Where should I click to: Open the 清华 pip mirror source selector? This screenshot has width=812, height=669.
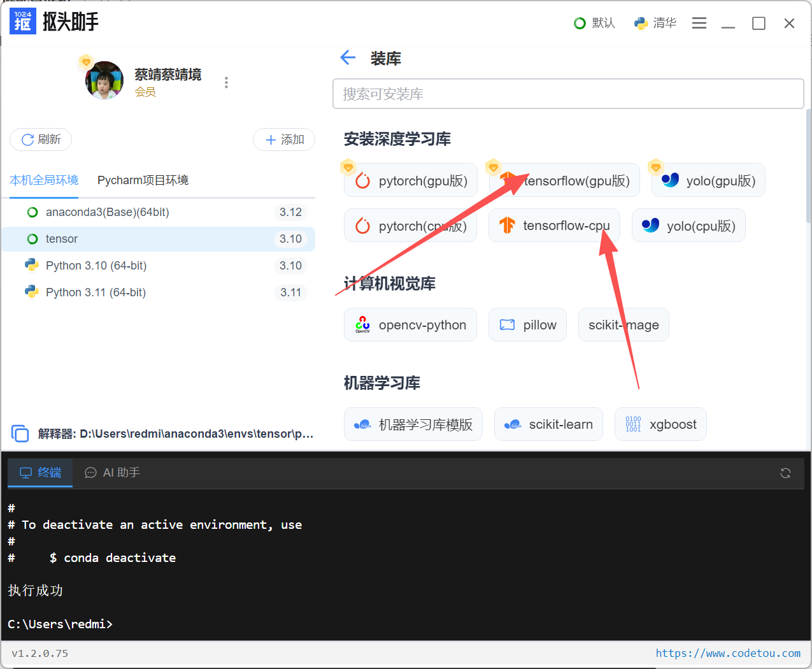click(655, 23)
